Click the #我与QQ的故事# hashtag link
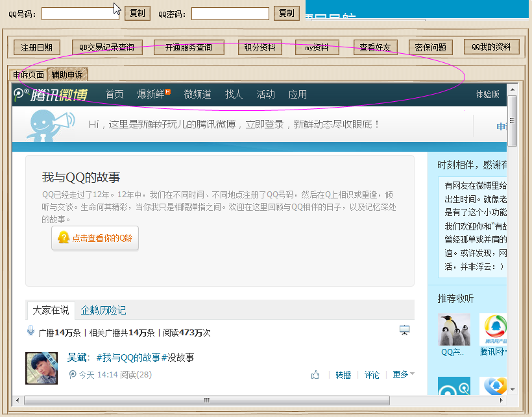Screen dimensions: 532x417 coord(132,357)
